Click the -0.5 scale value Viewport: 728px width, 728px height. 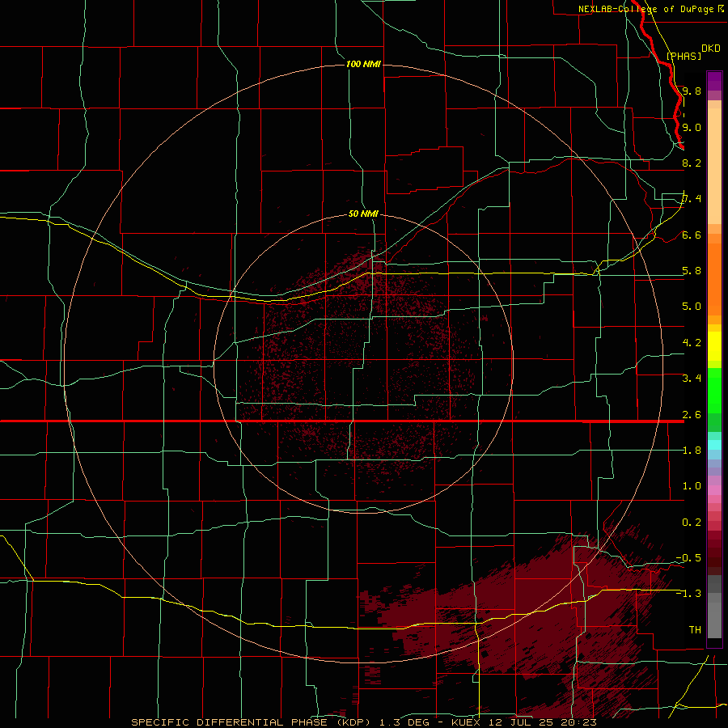coord(688,557)
